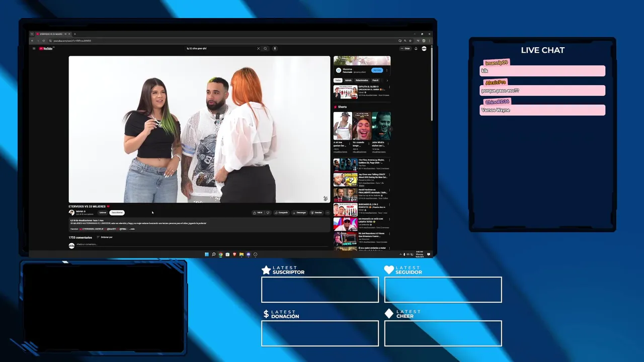Like the video with thumbs up
644x362 pixels.
pos(259,213)
